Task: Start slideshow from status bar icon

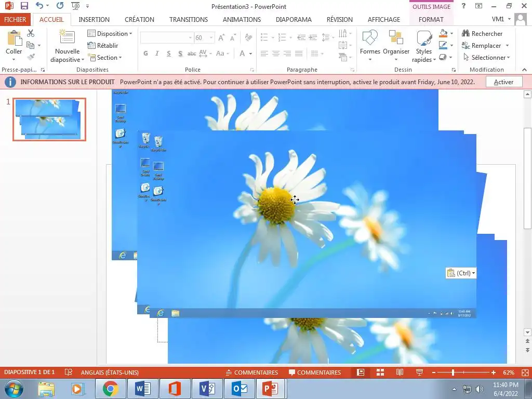Action: (419, 373)
